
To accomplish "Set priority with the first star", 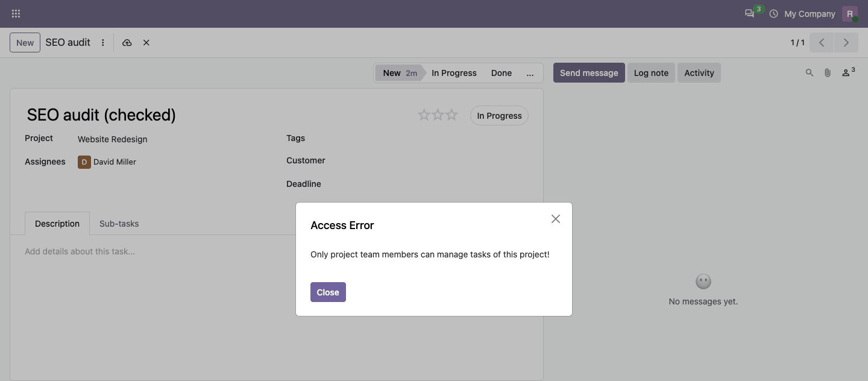I will (x=424, y=115).
